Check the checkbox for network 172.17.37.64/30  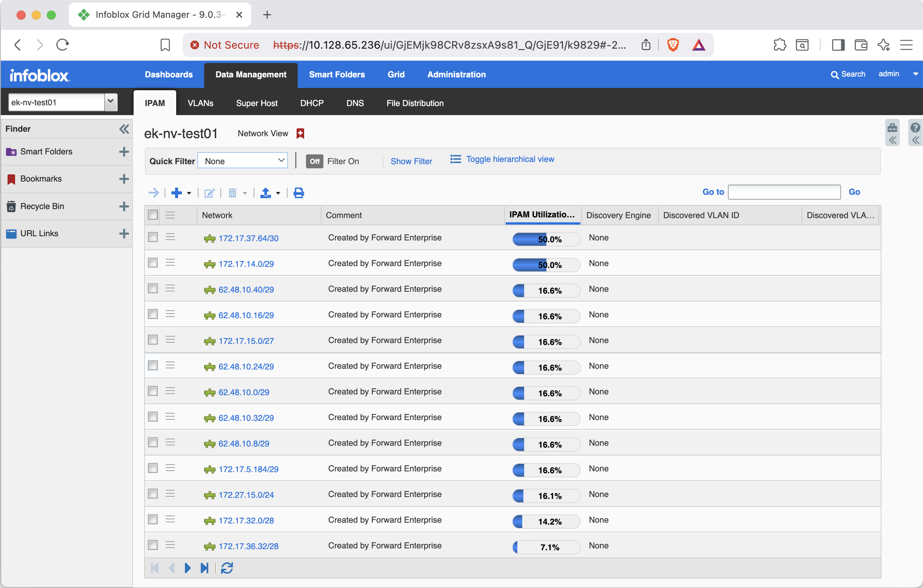pyautogui.click(x=152, y=237)
